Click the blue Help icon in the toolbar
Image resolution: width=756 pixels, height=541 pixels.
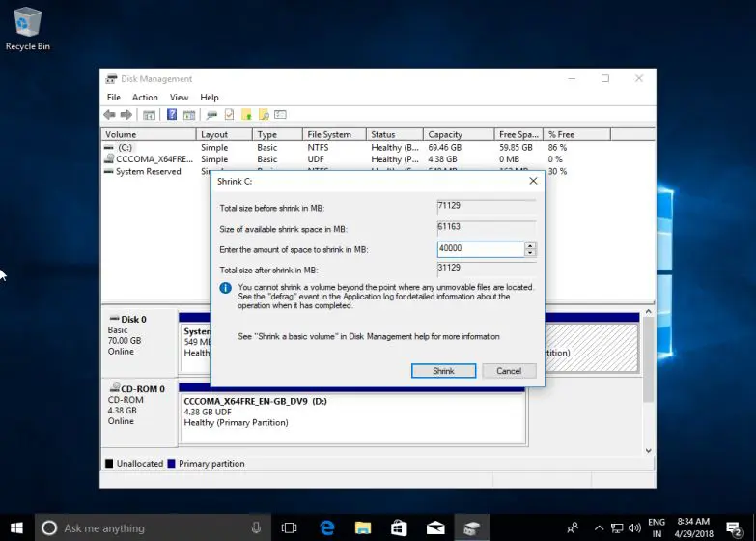tap(172, 114)
